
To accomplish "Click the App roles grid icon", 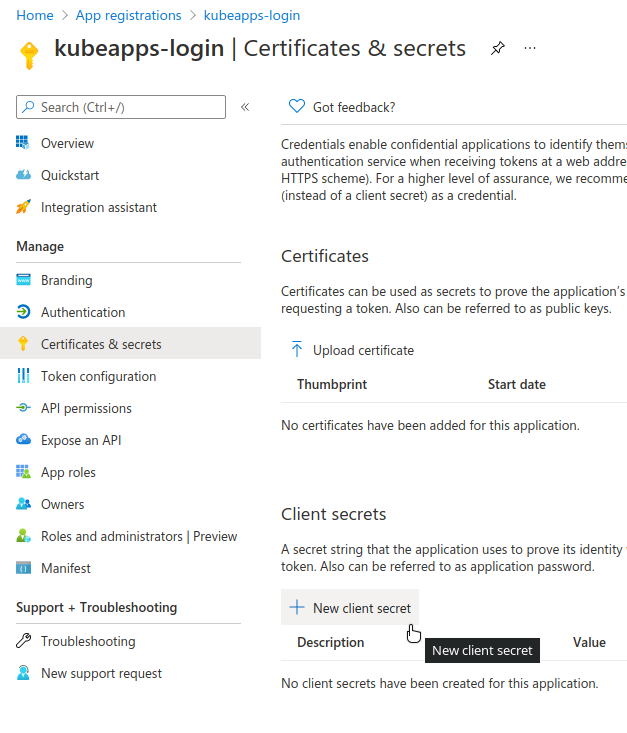I will coord(23,472).
